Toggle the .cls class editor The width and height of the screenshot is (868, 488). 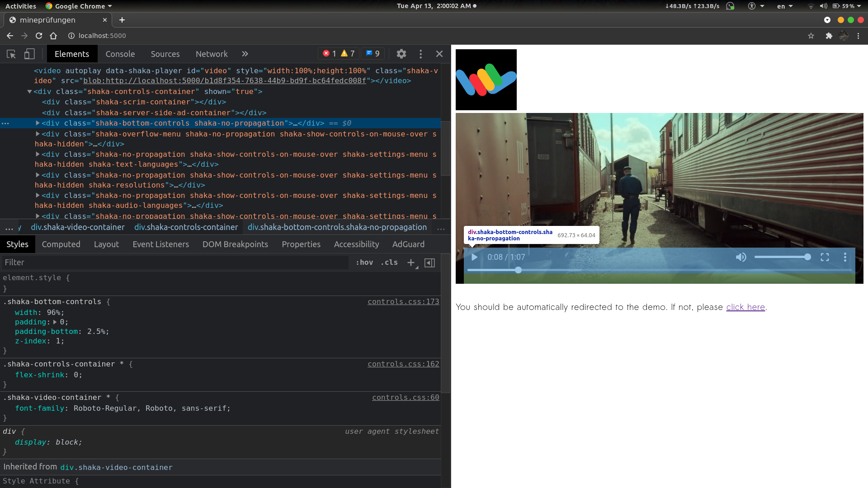[x=389, y=262]
